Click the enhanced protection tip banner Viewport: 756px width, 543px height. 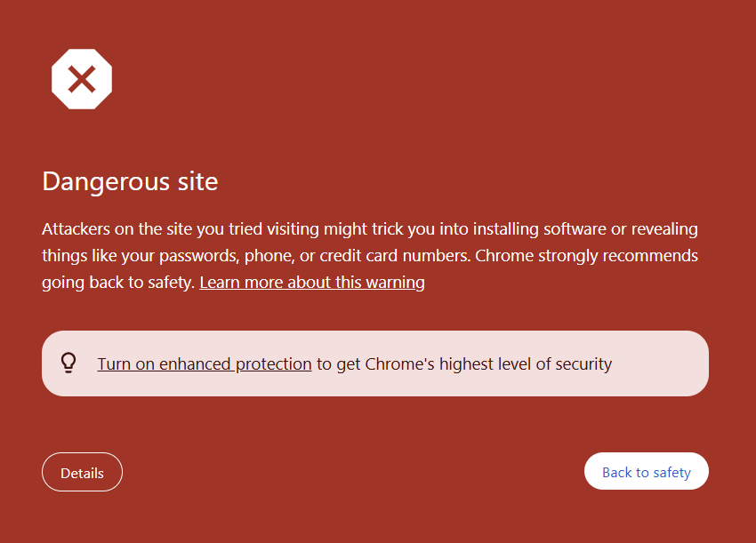point(375,363)
